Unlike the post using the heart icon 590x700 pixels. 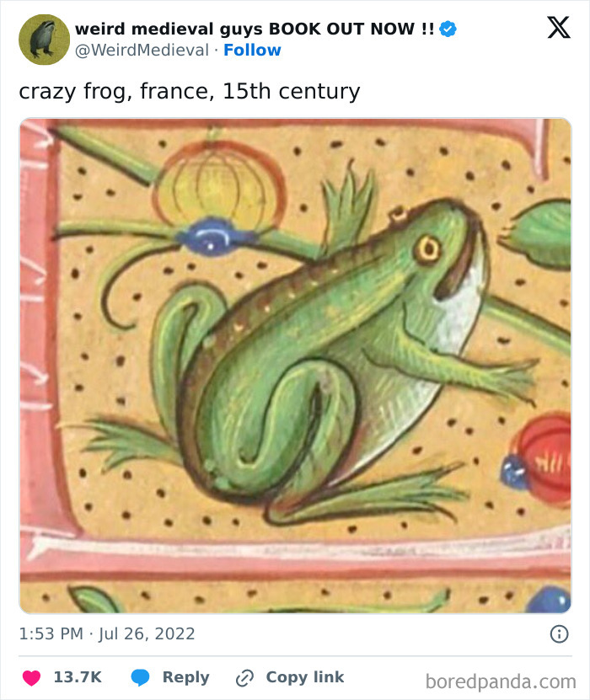(x=30, y=677)
